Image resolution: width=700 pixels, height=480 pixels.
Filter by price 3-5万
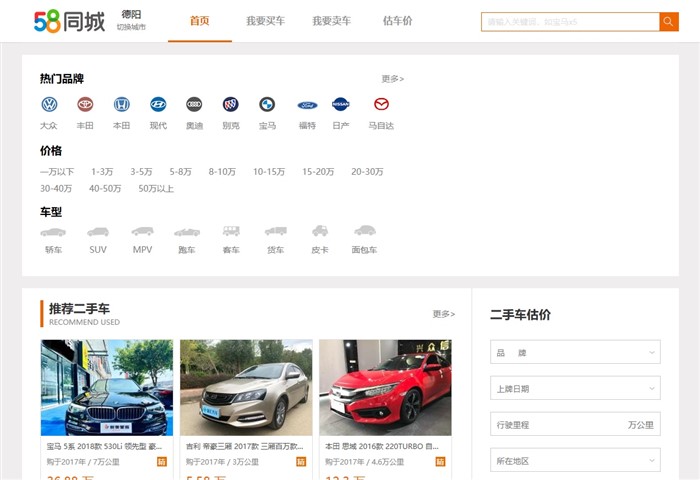141,172
